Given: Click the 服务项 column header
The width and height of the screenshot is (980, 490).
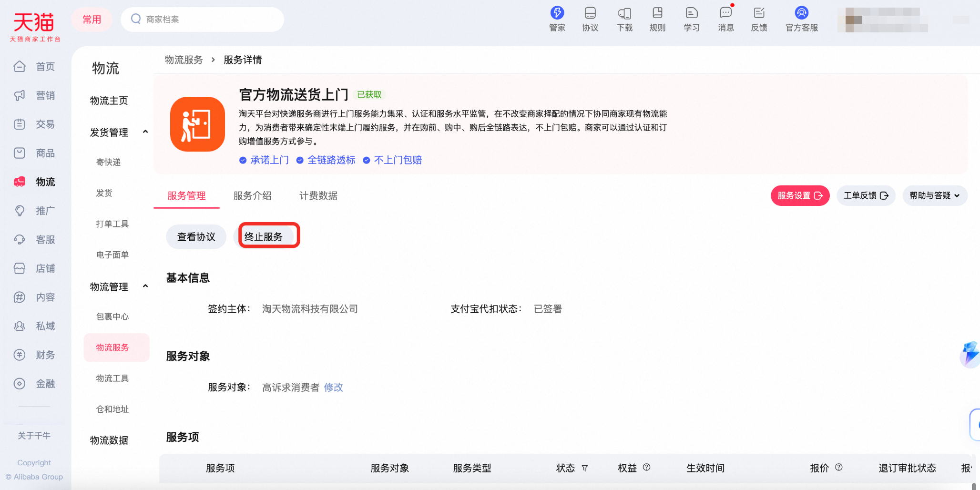Looking at the screenshot, I should coord(220,468).
